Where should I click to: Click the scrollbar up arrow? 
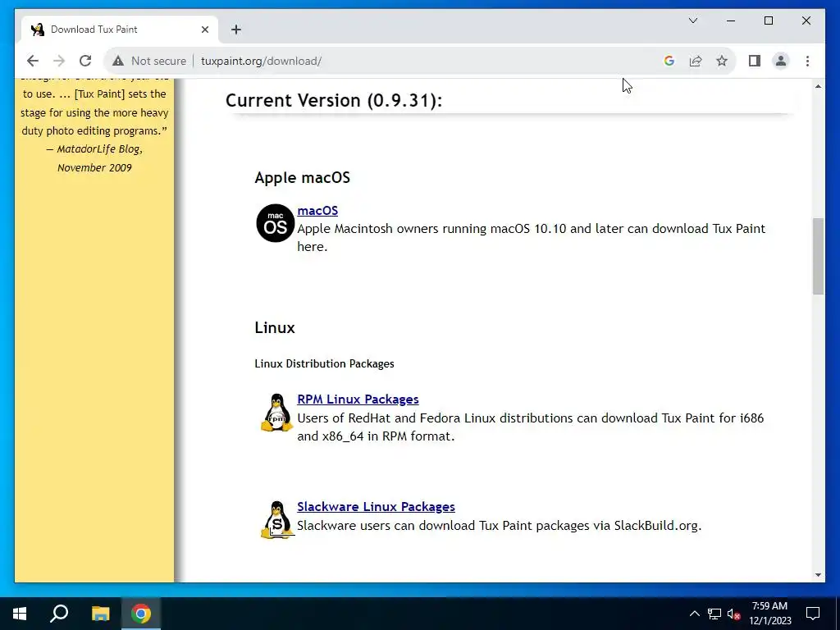click(818, 86)
